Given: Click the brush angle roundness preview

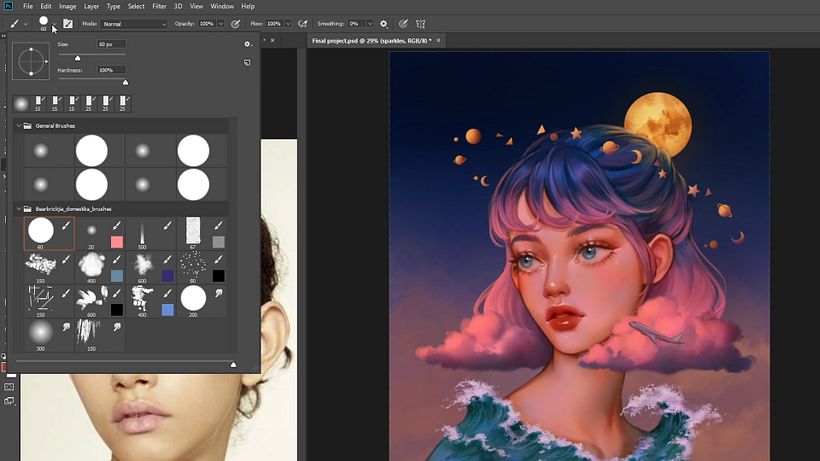Looking at the screenshot, I should 31,61.
